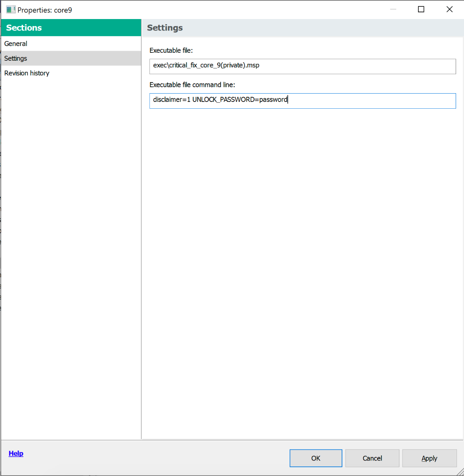The height and width of the screenshot is (476, 464).
Task: Open the Help link
Action: pyautogui.click(x=16, y=453)
